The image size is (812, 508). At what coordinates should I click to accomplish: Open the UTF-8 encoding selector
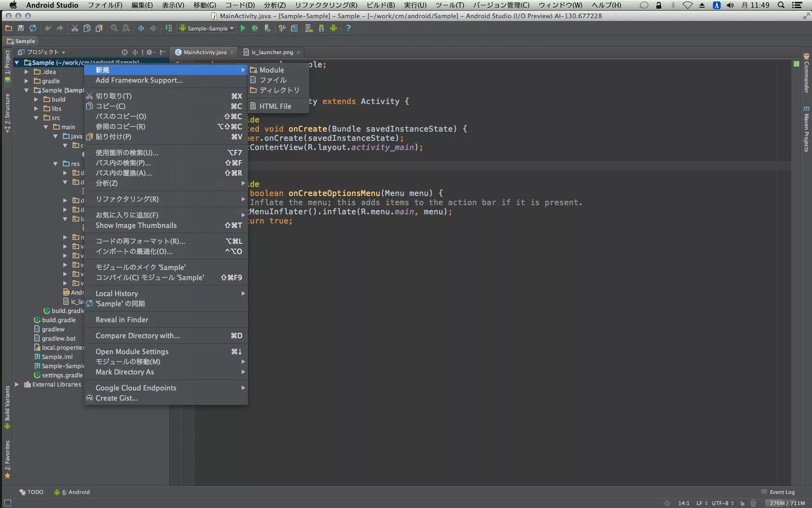click(723, 503)
